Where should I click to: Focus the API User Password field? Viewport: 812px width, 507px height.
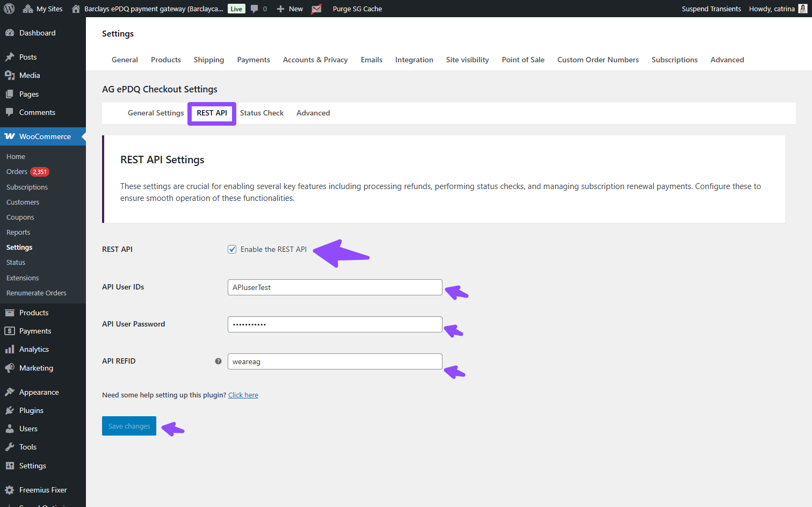[x=335, y=324]
